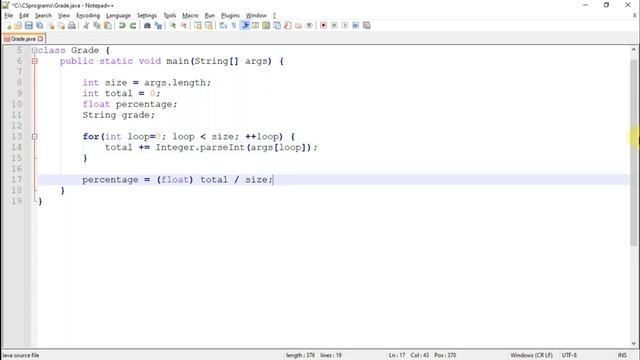Click the Paste clipboard icon
The image size is (640, 360).
point(108,25)
